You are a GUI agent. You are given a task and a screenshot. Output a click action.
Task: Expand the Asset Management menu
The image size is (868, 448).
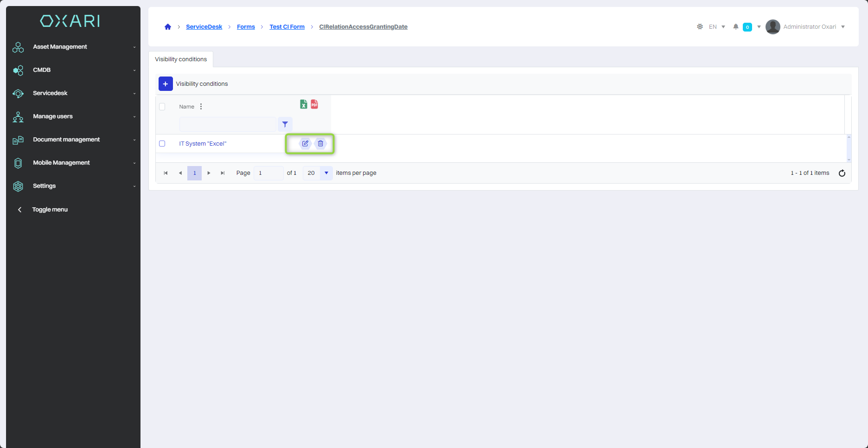74,47
